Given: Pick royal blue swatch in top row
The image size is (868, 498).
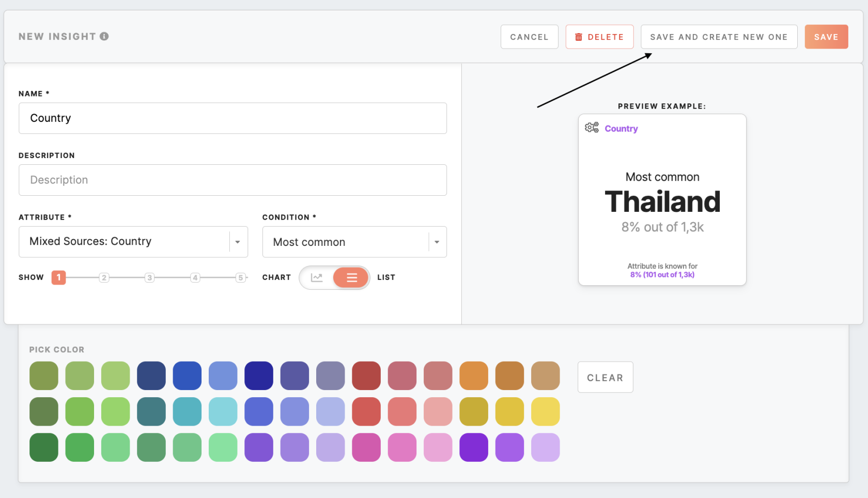Looking at the screenshot, I should [187, 376].
